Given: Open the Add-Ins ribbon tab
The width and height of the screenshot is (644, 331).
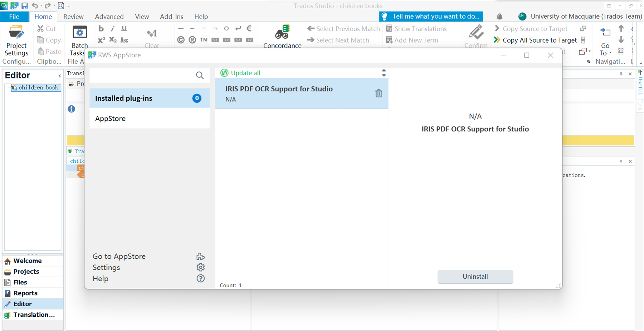Looking at the screenshot, I should click(x=171, y=16).
